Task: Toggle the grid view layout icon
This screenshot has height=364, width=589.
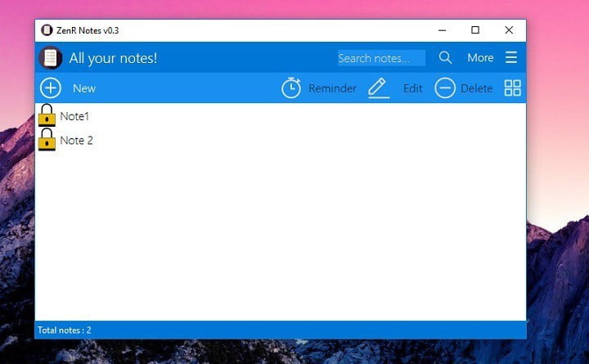Action: point(513,88)
